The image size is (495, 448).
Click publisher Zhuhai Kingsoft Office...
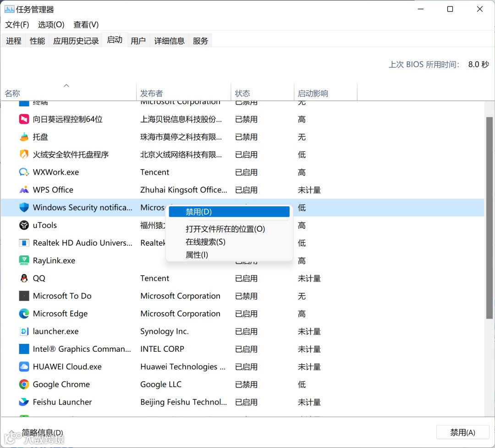[184, 190]
